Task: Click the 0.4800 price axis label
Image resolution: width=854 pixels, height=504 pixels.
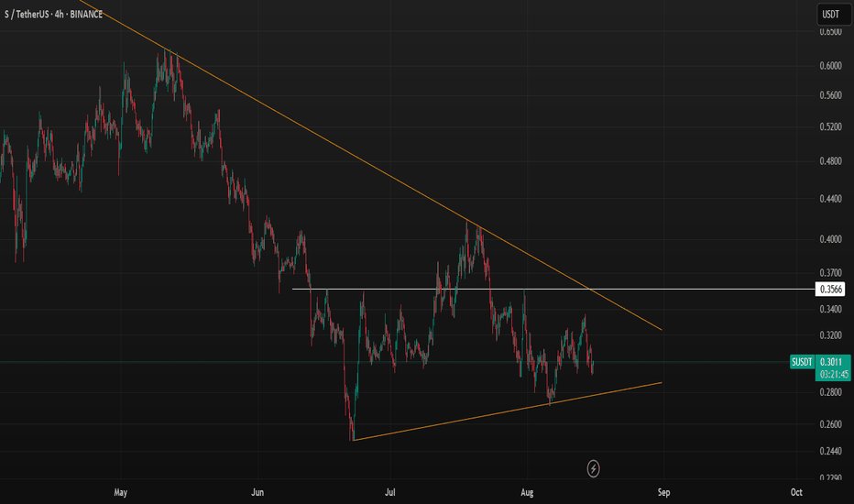Action: (x=830, y=160)
